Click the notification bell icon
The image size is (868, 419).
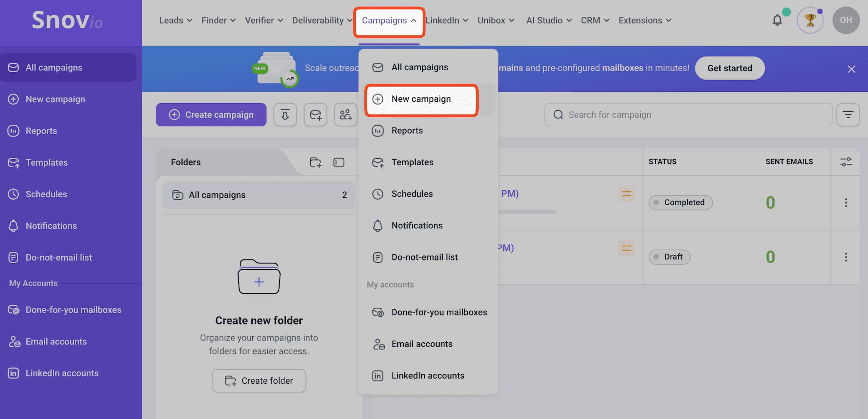[x=777, y=20]
